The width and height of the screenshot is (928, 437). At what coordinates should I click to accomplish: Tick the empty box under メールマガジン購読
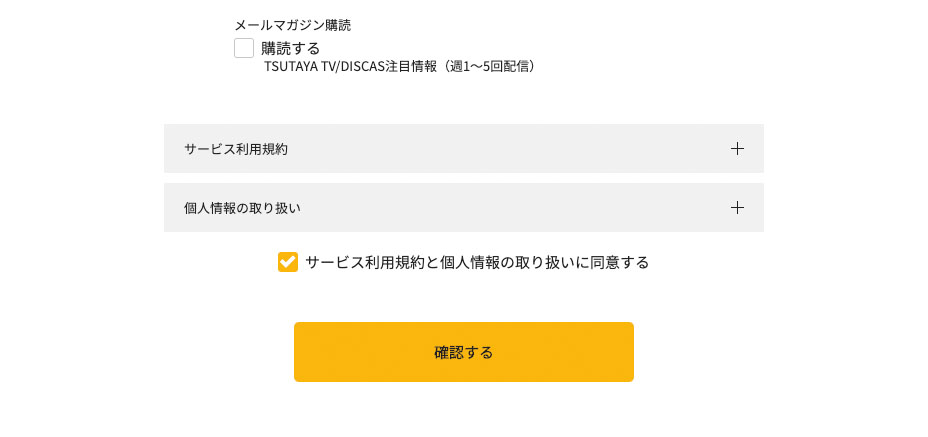coord(244,48)
